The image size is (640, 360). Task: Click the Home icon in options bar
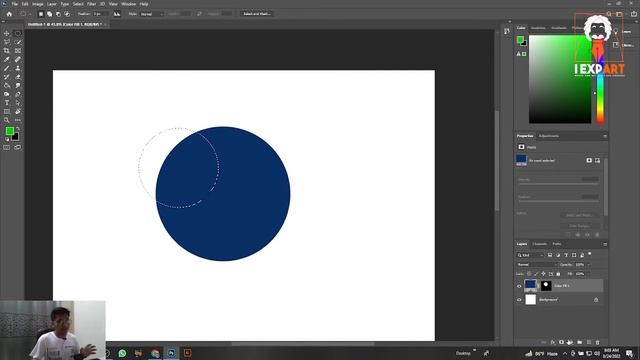click(9, 14)
